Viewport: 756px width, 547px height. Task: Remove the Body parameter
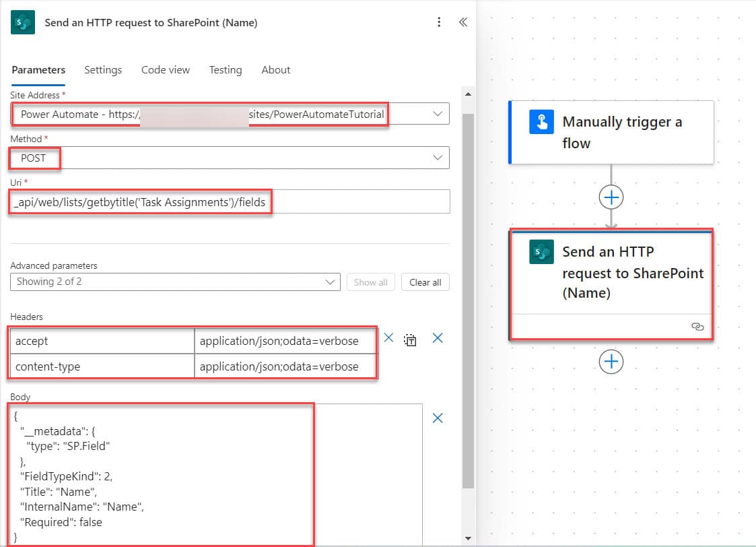[x=438, y=418]
